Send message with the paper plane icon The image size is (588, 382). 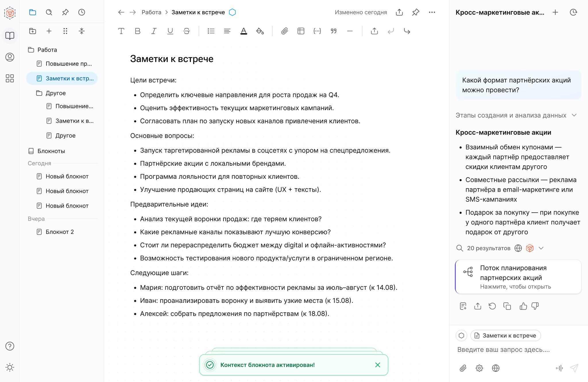click(x=574, y=368)
